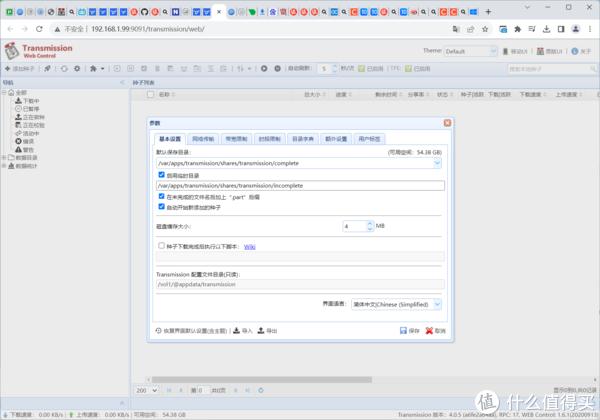Open dropdown arrow beside plugins puzzle icon

tap(103, 69)
